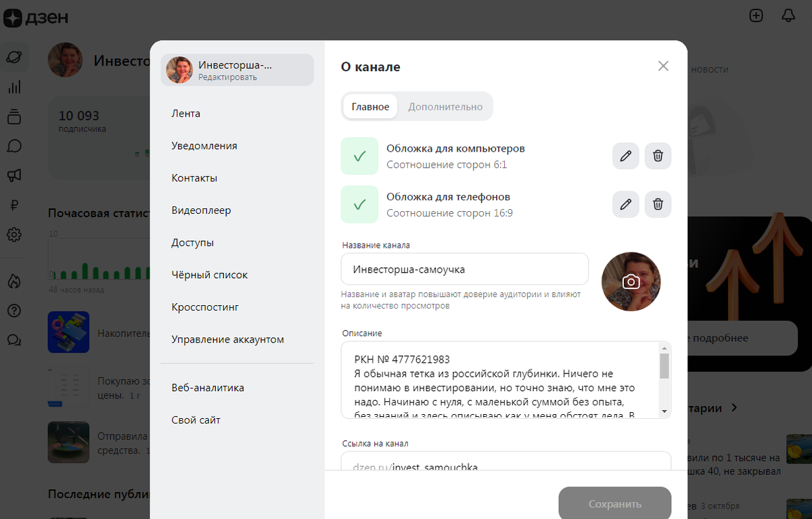The height and width of the screenshot is (519, 812).
Task: Select the trends flame icon
Action: pyautogui.click(x=15, y=281)
